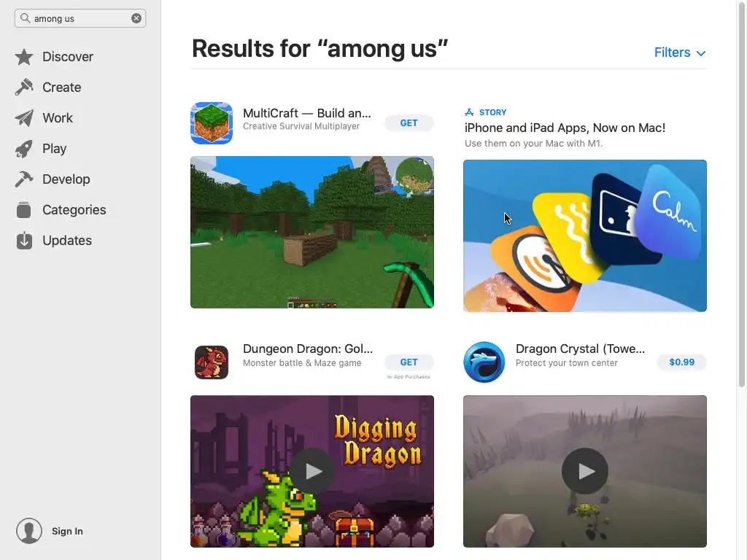Image resolution: width=747 pixels, height=560 pixels.
Task: Play the Dragon Crystal preview video
Action: [x=585, y=472]
